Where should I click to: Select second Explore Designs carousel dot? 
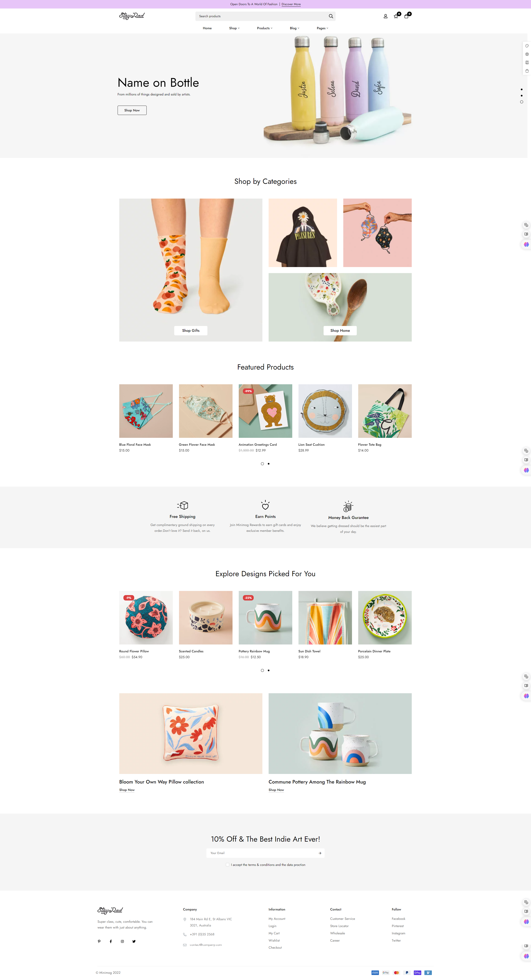(x=269, y=670)
